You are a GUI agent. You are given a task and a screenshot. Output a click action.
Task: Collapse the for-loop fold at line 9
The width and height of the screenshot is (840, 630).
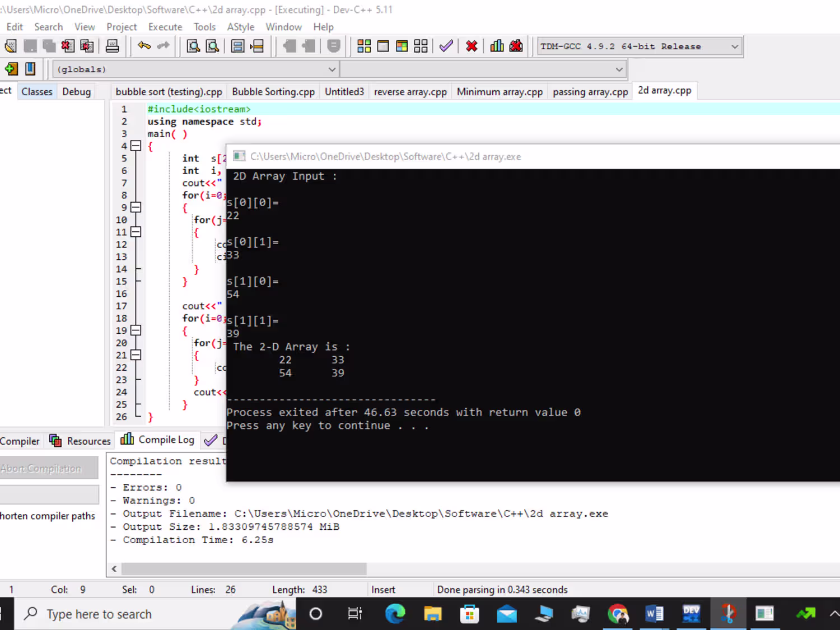(136, 208)
